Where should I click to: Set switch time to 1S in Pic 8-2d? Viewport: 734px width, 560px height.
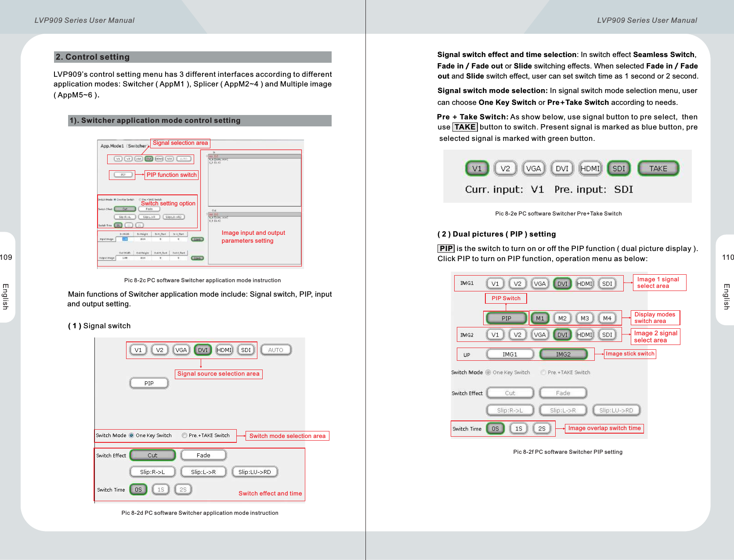161,489
